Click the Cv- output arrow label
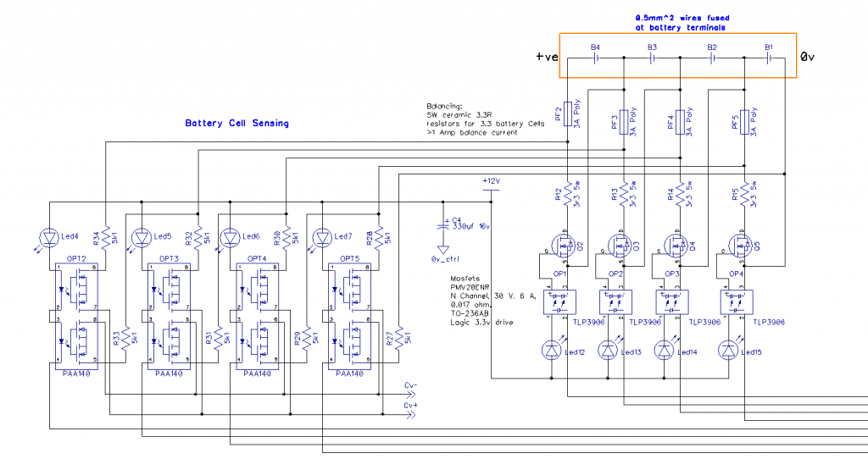868x470 pixels. point(411,385)
